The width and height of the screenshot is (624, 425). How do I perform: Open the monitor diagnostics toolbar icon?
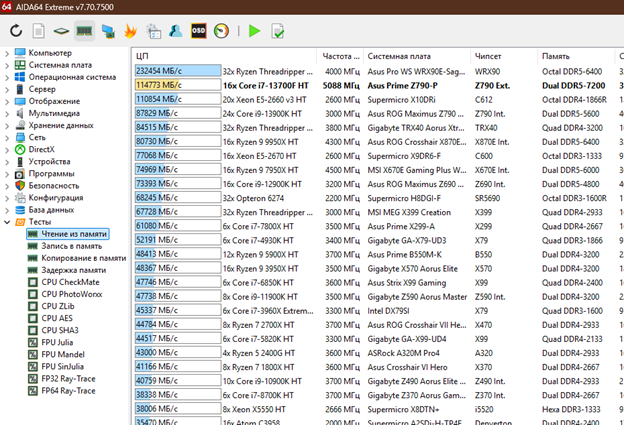(108, 31)
